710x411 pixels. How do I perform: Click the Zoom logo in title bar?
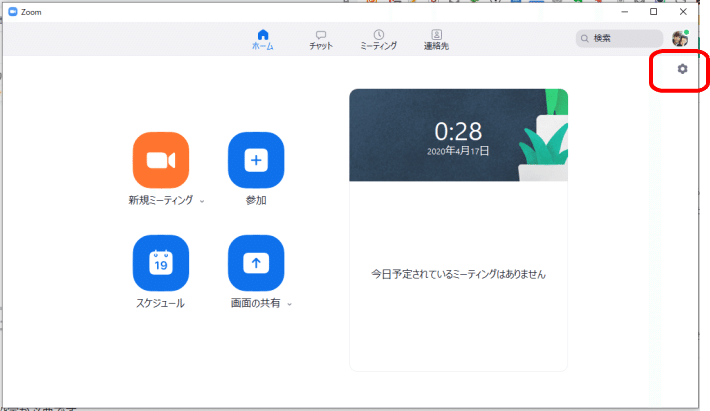pos(13,12)
